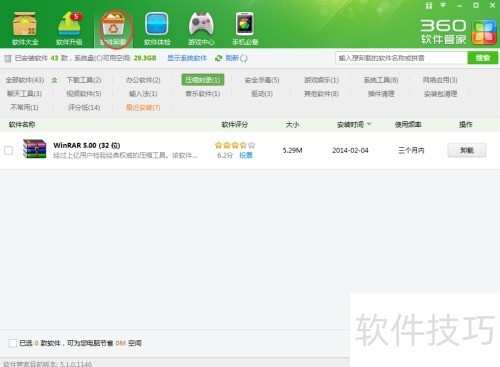Viewport: 500px width, 367px height.
Task: Collapse categories using double chevron
Action: coord(54,80)
